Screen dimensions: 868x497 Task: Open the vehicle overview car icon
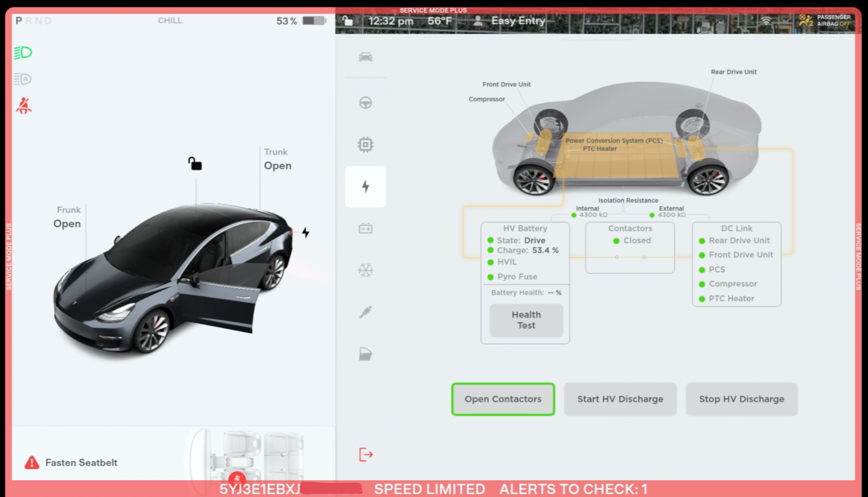pos(365,57)
